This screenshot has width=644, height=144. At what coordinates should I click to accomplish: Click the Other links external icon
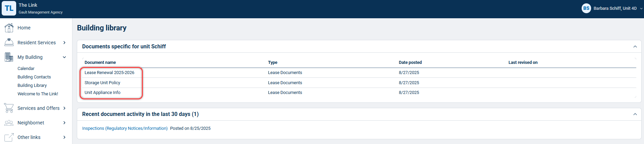click(9, 137)
